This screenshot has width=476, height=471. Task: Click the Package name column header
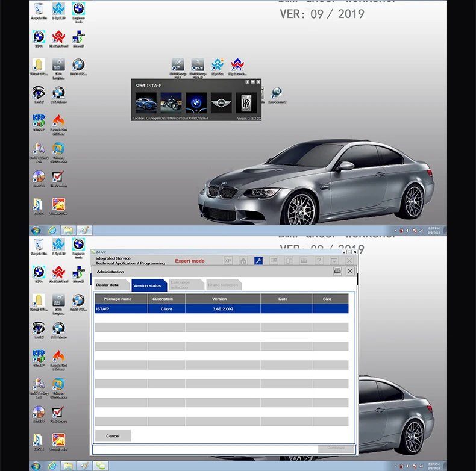point(121,299)
